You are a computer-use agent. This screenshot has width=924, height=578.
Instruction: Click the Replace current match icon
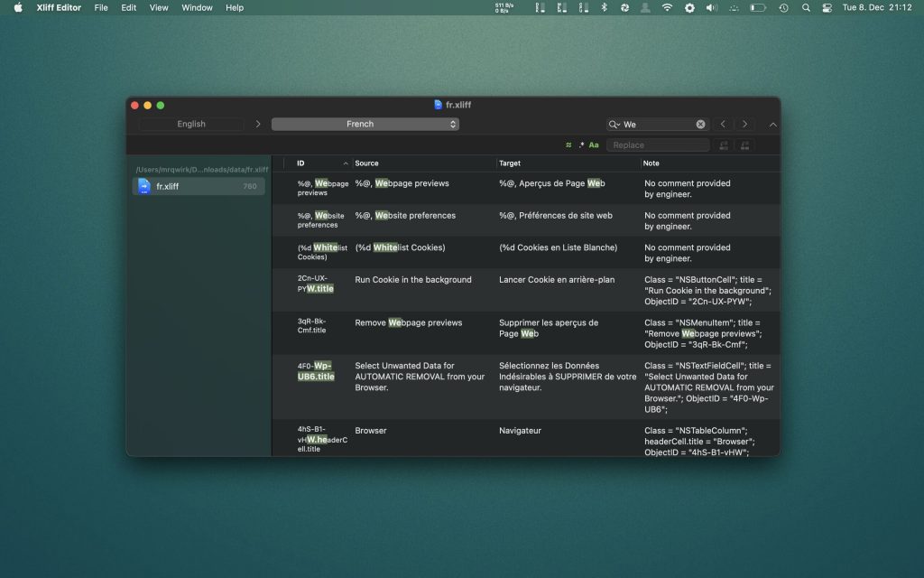pos(724,144)
